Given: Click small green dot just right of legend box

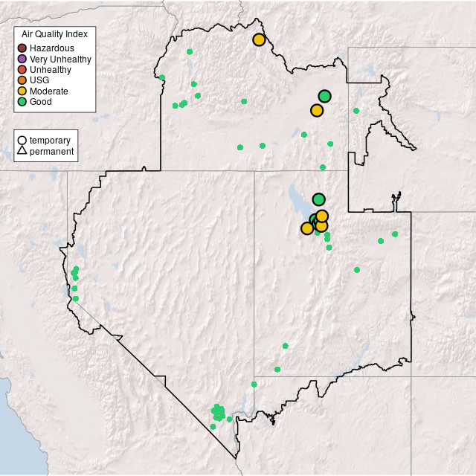Looking at the screenshot, I should 161,77.
